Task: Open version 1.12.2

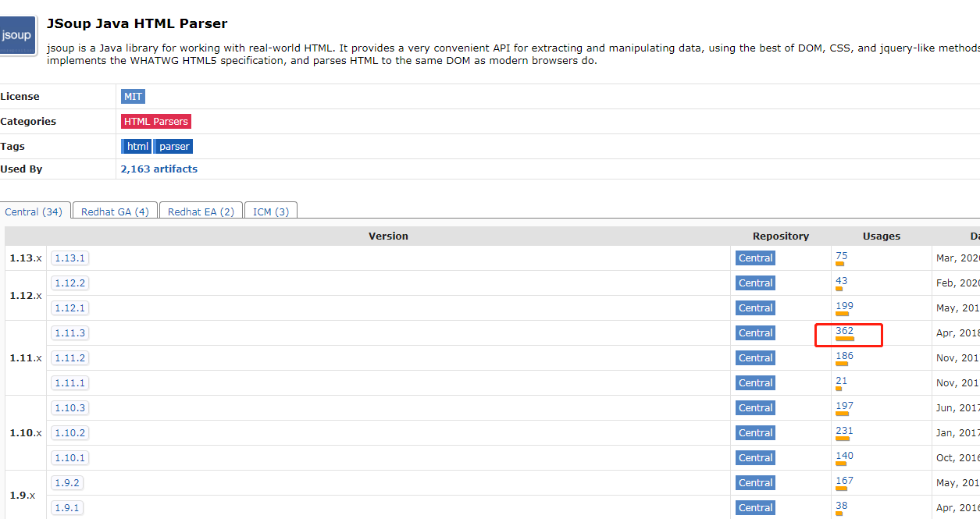Action: click(70, 283)
